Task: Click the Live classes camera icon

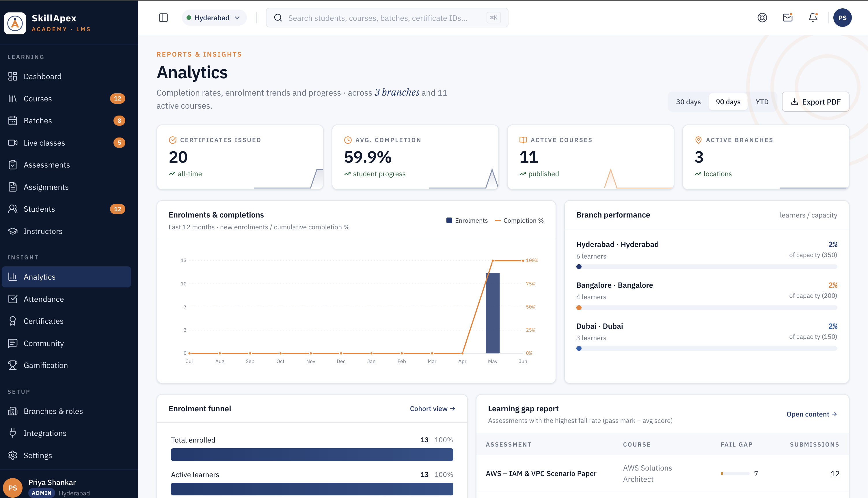Action: (13, 143)
